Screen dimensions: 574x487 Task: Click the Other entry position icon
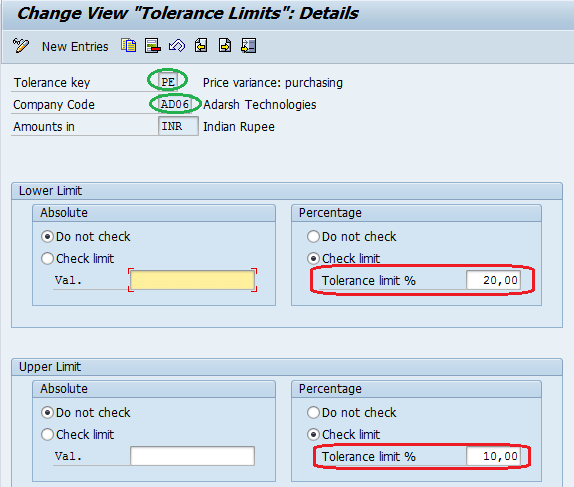pos(249,46)
